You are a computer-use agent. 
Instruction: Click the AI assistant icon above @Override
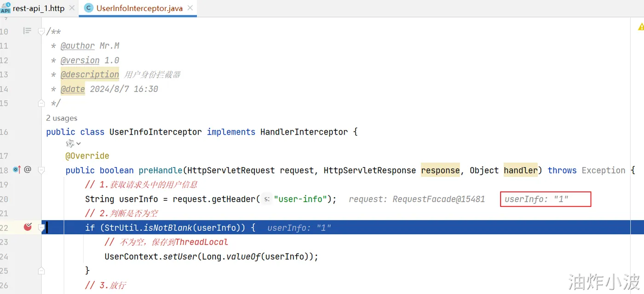coord(70,144)
